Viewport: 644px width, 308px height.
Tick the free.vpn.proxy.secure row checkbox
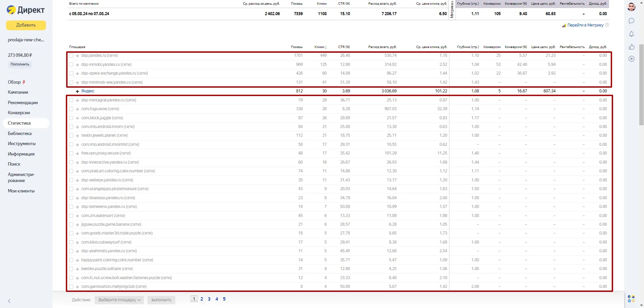click(71, 153)
